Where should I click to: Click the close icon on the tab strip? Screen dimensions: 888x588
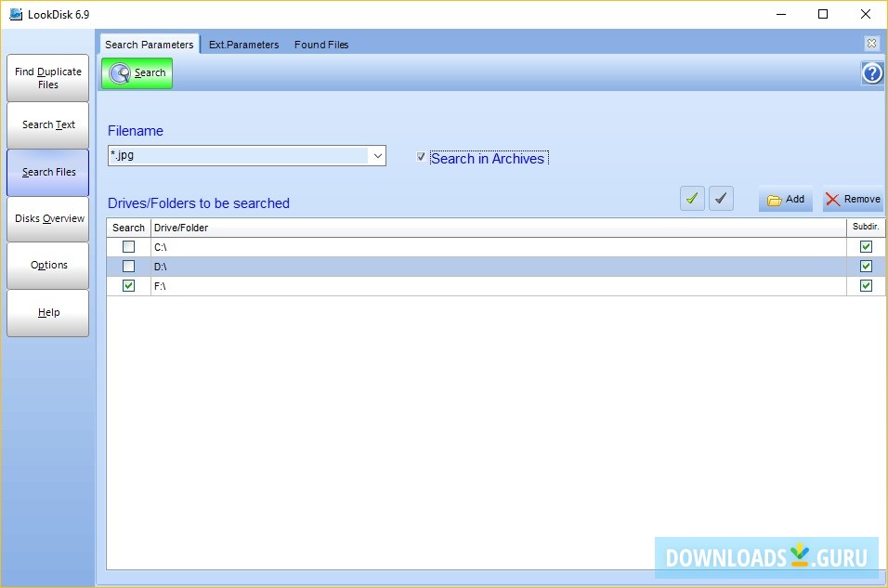tap(871, 43)
